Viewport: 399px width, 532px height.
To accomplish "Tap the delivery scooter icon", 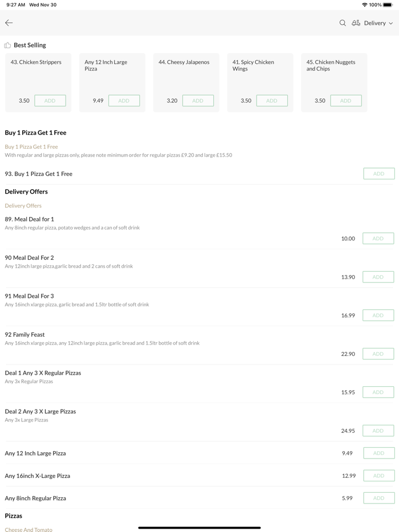I will [x=356, y=23].
